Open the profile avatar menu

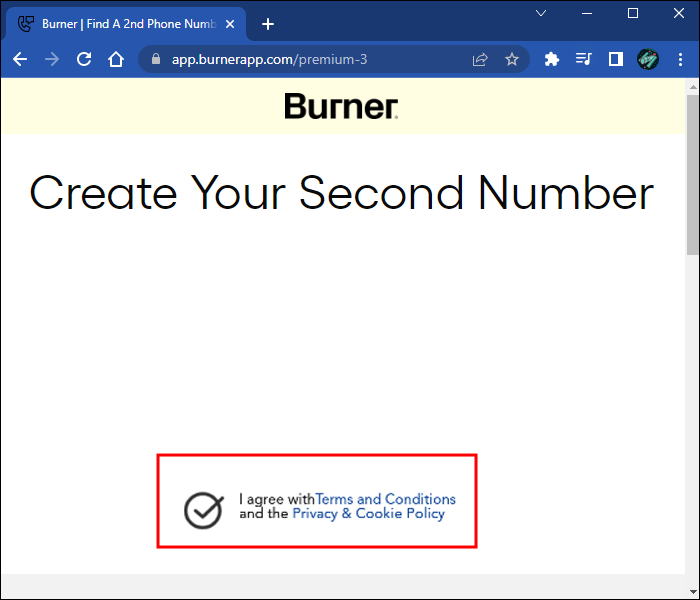pos(648,59)
